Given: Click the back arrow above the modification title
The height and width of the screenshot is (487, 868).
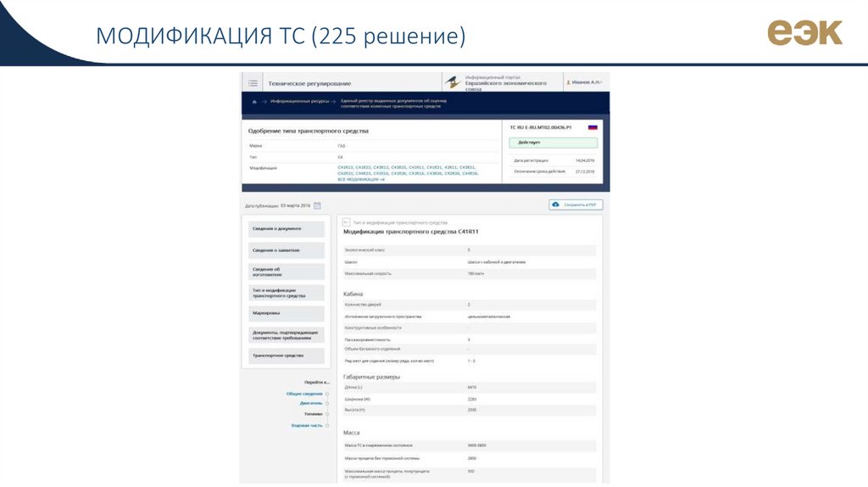Looking at the screenshot, I should (347, 222).
